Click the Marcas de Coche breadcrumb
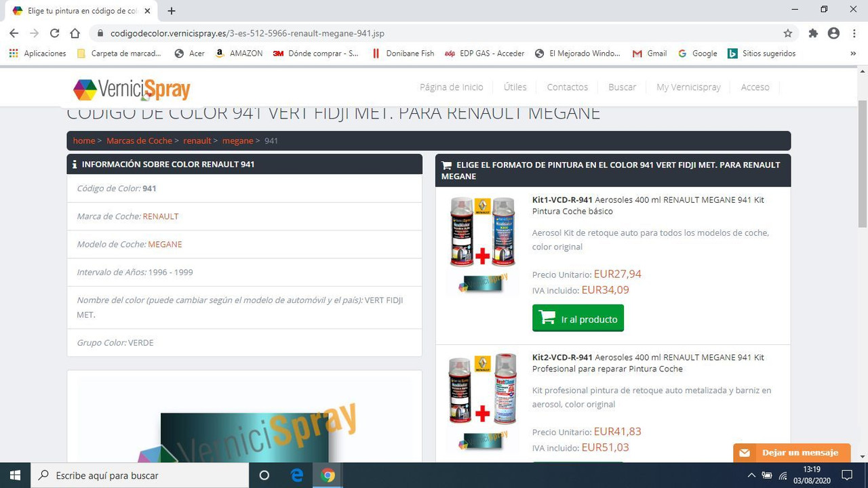 [x=139, y=140]
